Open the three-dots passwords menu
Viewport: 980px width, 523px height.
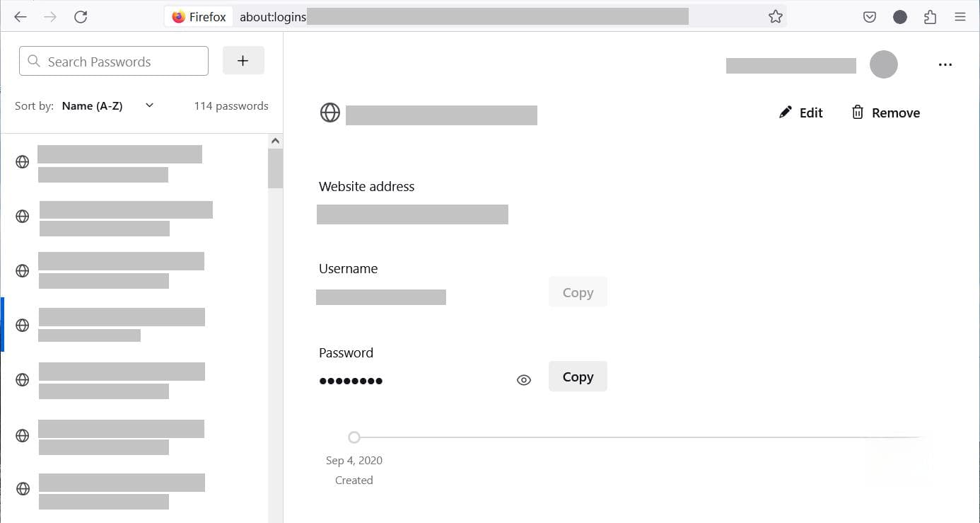click(945, 65)
